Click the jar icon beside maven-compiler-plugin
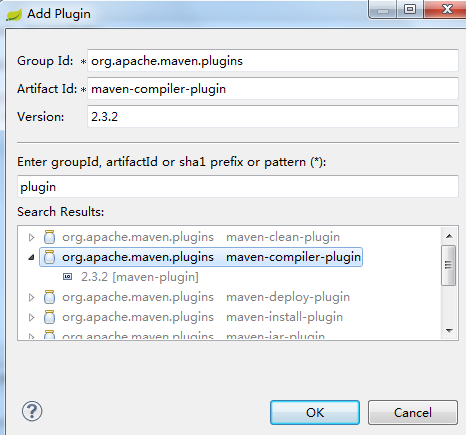Image resolution: width=466 pixels, height=435 pixels. pos(49,257)
